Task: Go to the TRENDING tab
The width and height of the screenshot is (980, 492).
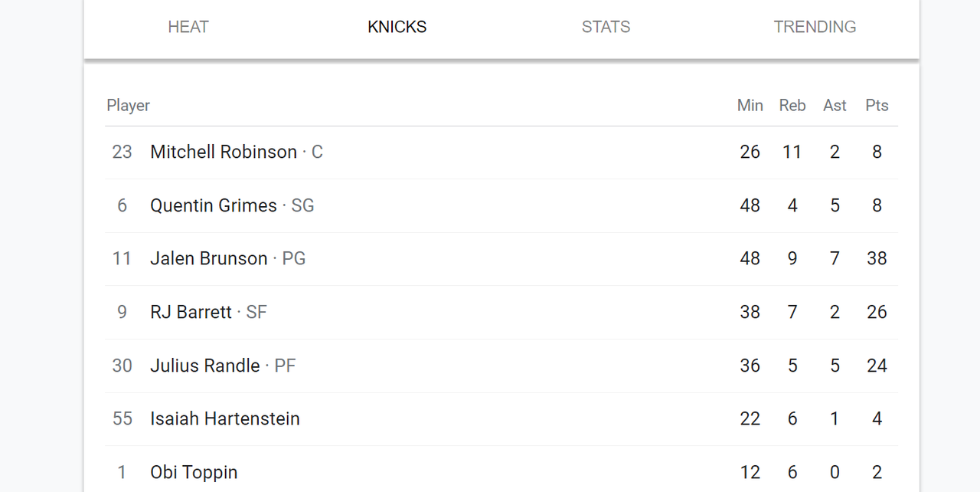Action: point(815,27)
